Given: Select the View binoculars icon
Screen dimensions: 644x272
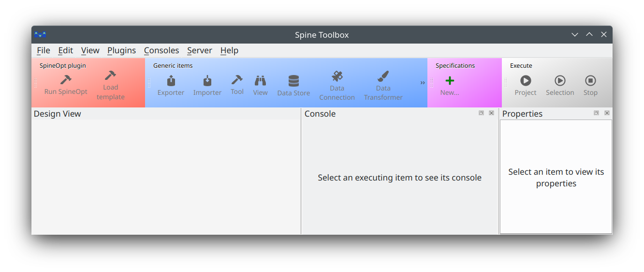Looking at the screenshot, I should [260, 80].
